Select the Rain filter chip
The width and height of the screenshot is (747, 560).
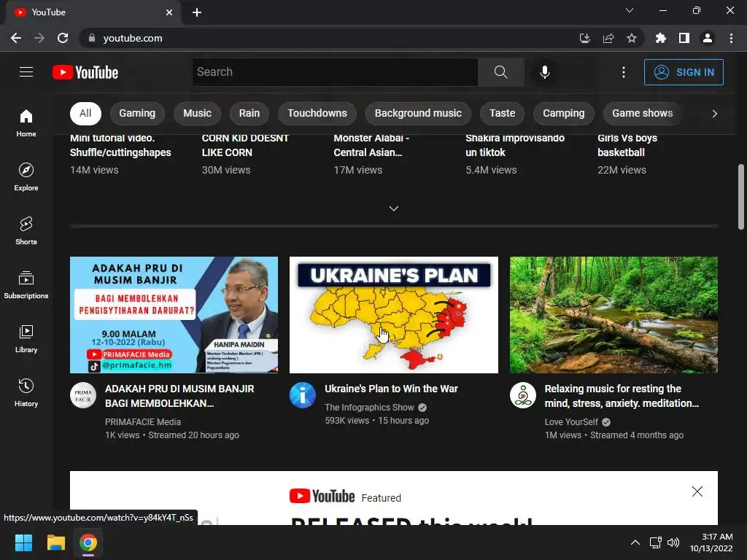point(249,113)
